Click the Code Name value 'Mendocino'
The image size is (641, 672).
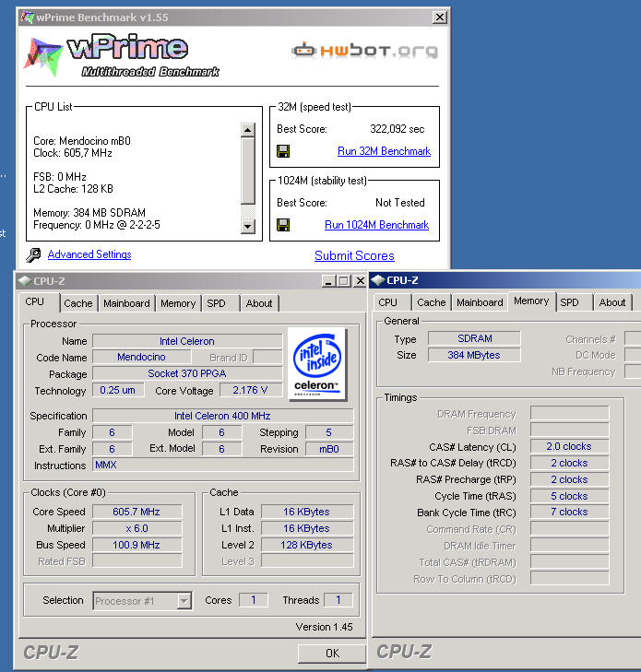(x=141, y=357)
